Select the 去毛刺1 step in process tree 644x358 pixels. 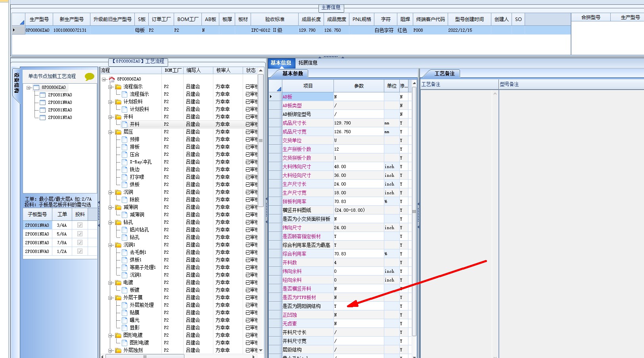[x=138, y=252]
